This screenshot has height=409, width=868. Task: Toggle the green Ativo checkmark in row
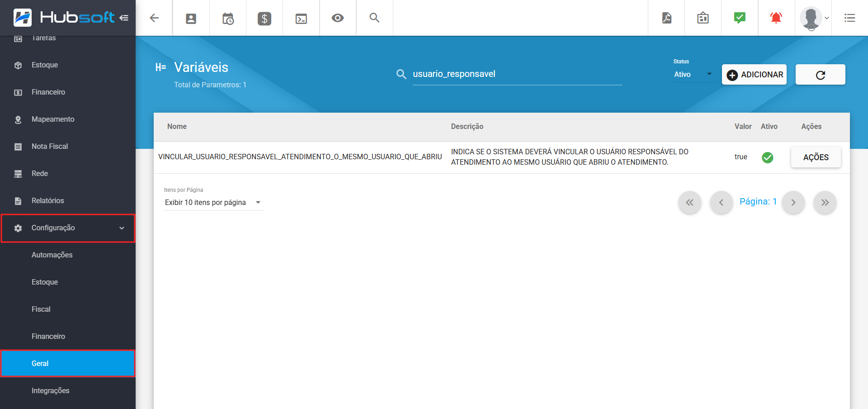coord(767,157)
